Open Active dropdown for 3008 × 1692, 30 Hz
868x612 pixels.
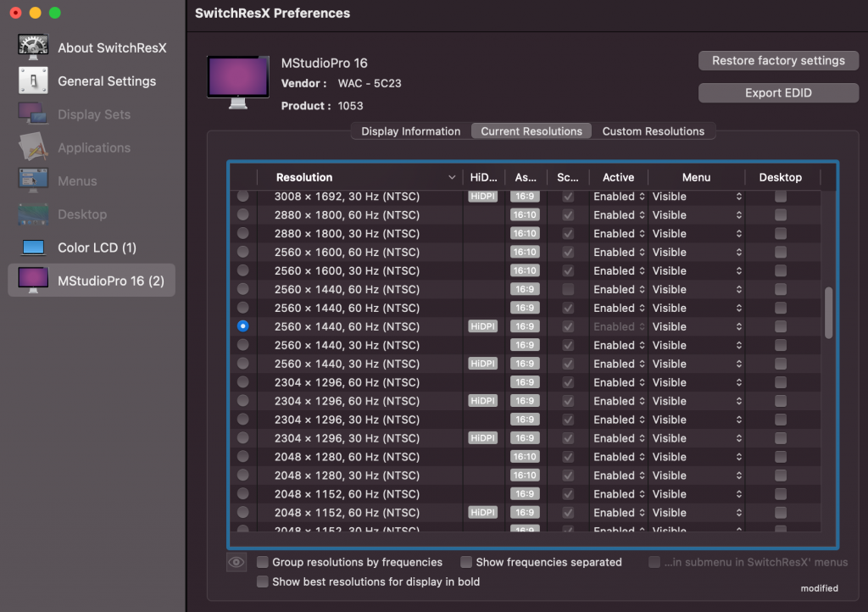pos(619,197)
